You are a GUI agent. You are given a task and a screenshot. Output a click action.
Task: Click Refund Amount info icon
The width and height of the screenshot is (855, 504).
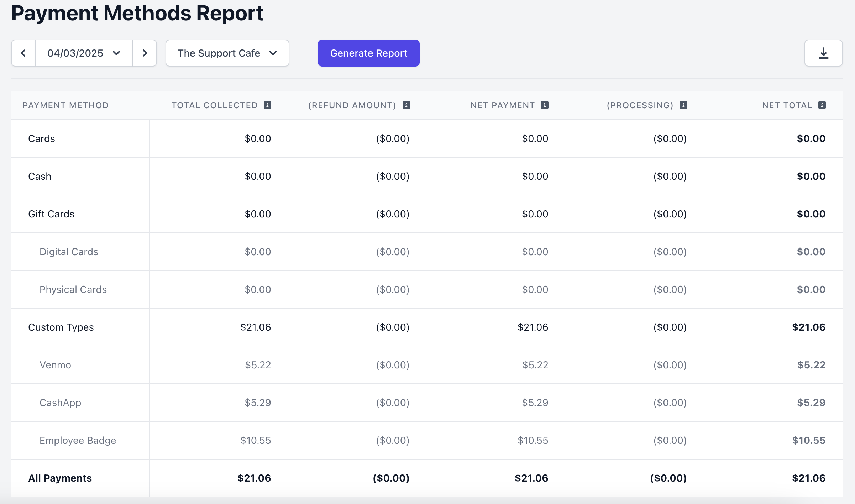click(406, 105)
